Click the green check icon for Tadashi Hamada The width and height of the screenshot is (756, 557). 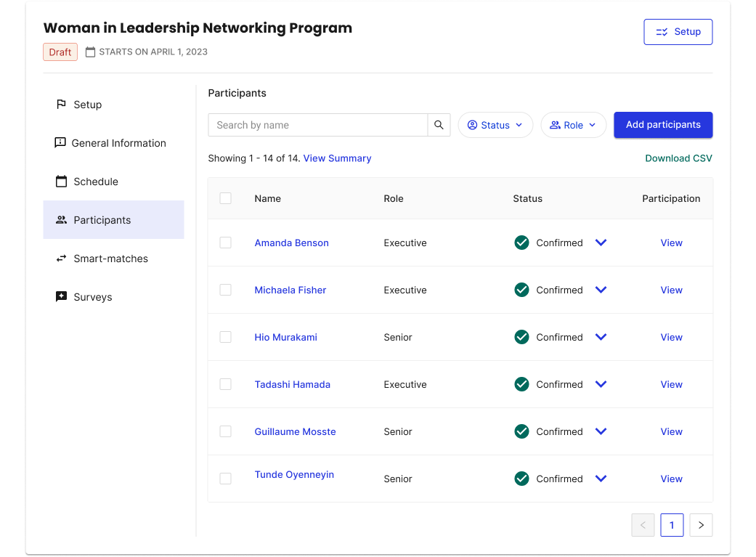pos(521,384)
